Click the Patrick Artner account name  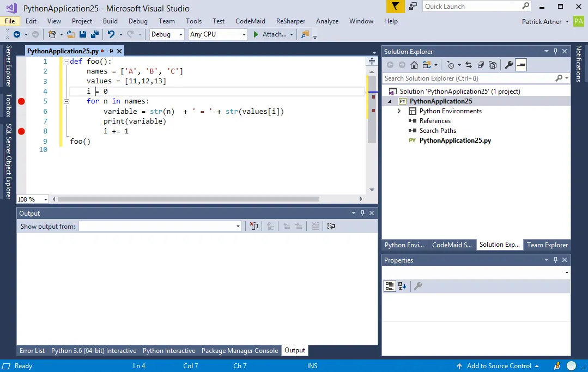(x=542, y=21)
